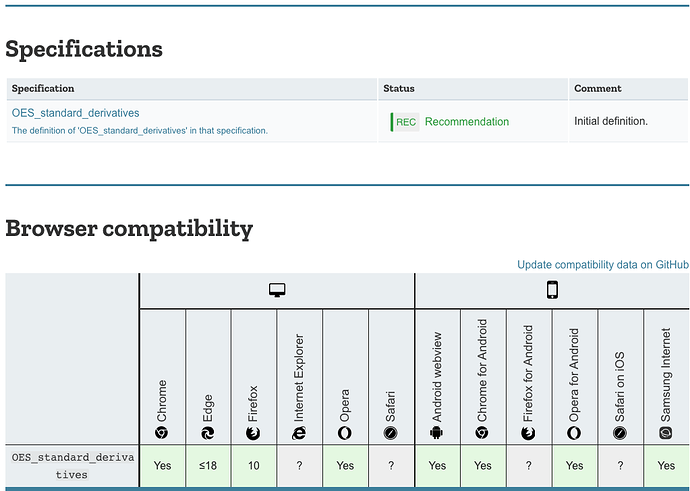Viewport: 690px width, 491px height.
Task: Open Update compatibility data on GitHub
Action: coord(603,265)
